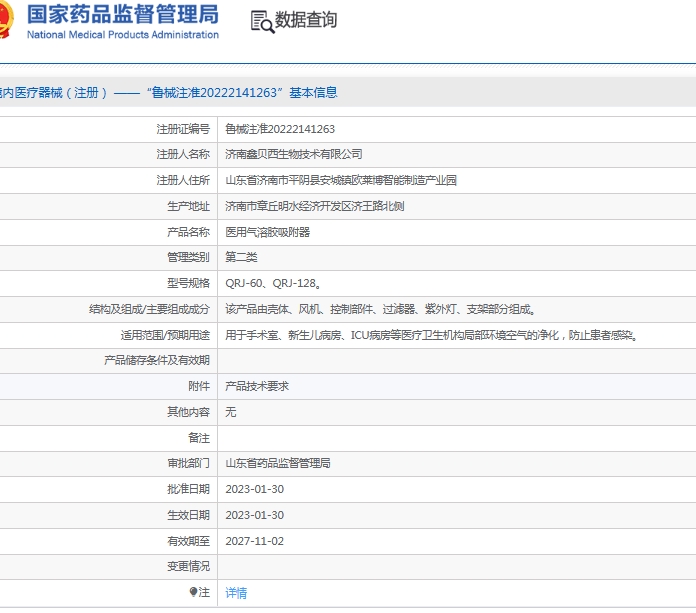
Task: Select the page heading with 鲁械注准20222141263 基本信息
Action: click(x=168, y=92)
